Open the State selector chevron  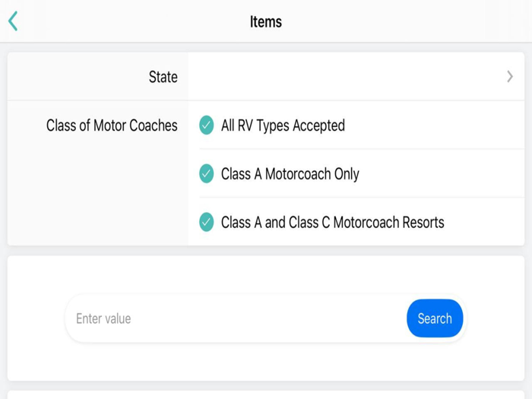(510, 77)
